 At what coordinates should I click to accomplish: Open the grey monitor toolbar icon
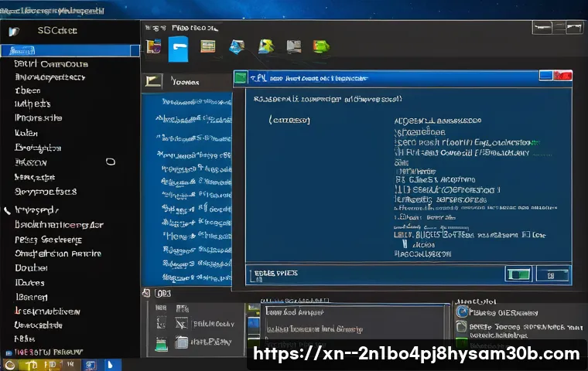294,46
